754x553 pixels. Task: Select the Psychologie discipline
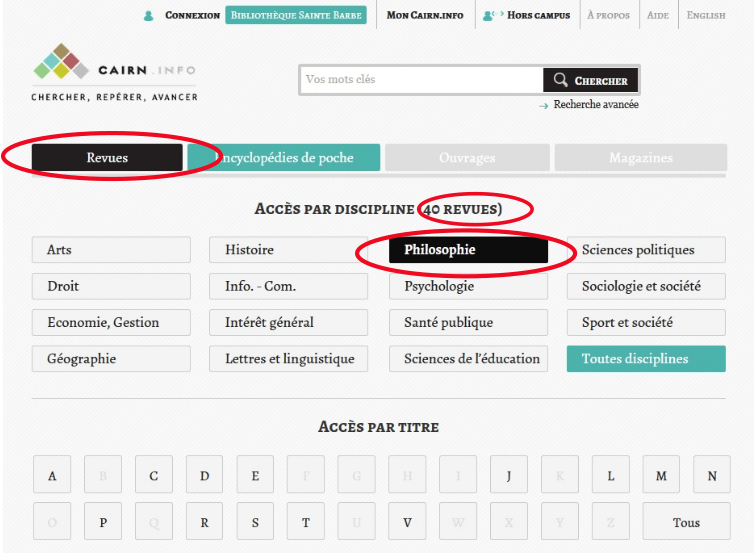click(x=468, y=286)
